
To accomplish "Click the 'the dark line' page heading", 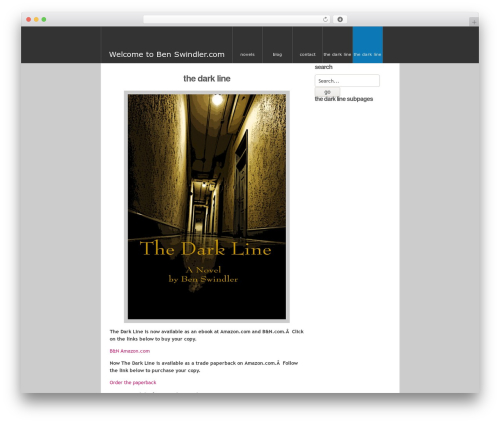I will click(207, 79).
